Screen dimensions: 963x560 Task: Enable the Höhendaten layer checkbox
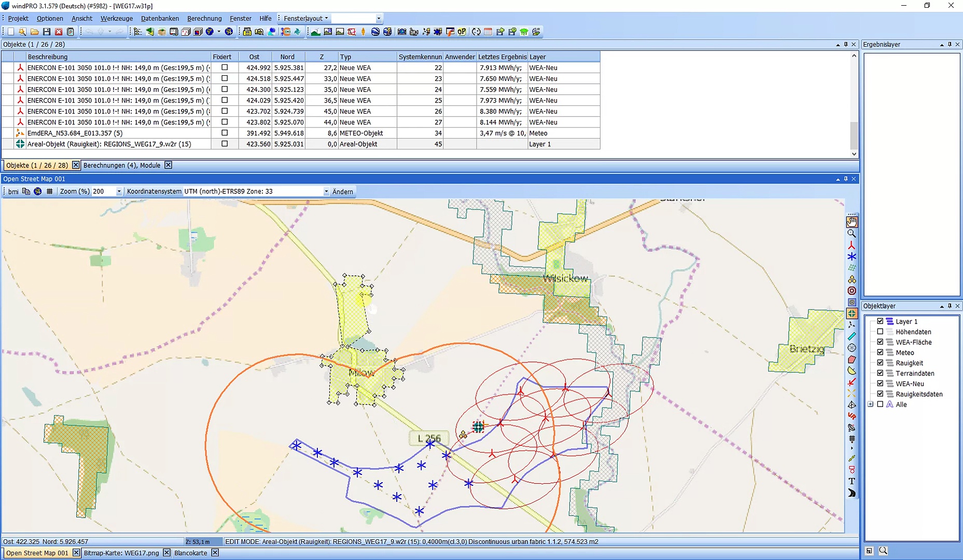tap(880, 332)
